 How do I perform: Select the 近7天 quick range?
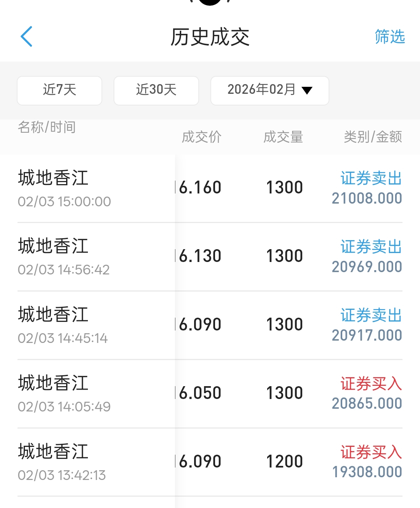[x=59, y=90]
